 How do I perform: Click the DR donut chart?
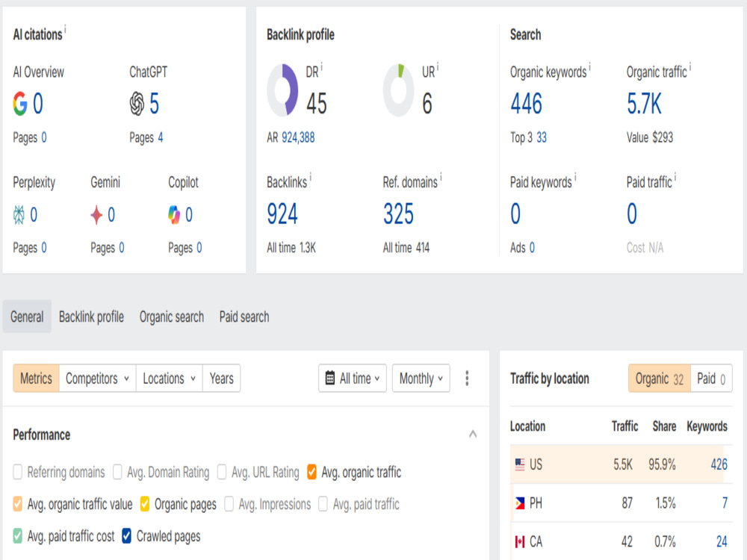283,90
